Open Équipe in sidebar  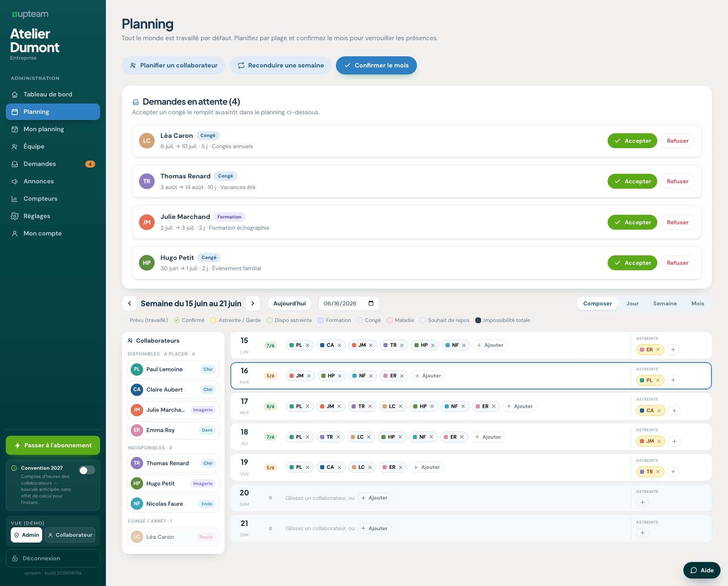point(53,146)
